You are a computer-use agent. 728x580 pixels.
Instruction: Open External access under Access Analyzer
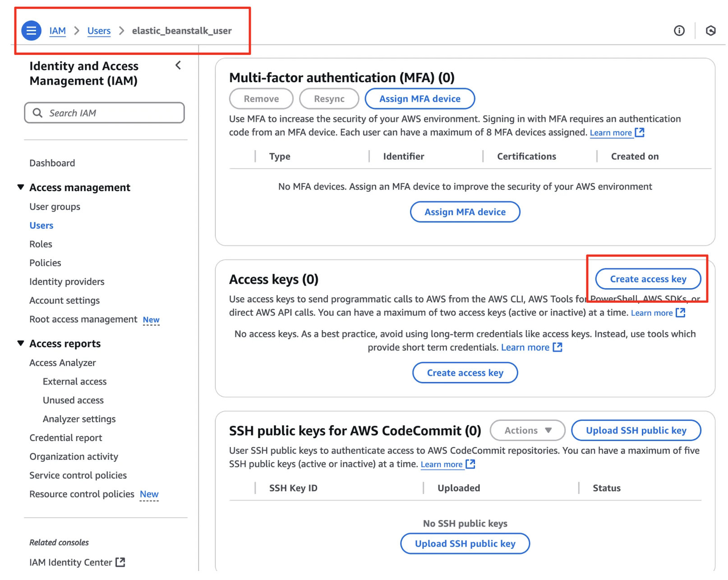pyautogui.click(x=74, y=382)
